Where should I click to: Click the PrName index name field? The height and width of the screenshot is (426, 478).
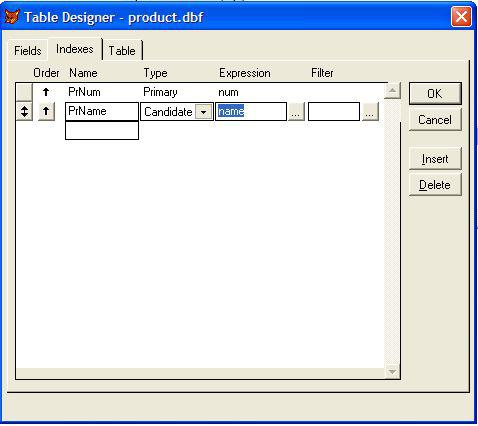(102, 111)
